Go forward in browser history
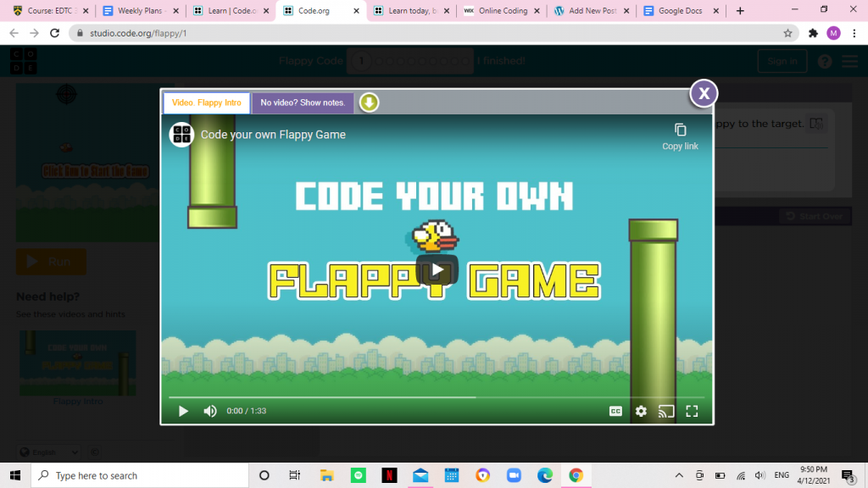 coord(34,33)
